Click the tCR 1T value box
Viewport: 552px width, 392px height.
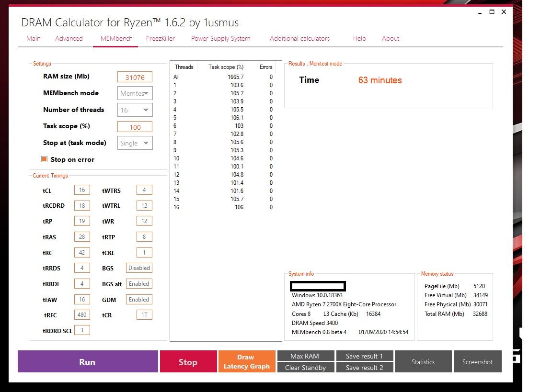[x=144, y=314]
